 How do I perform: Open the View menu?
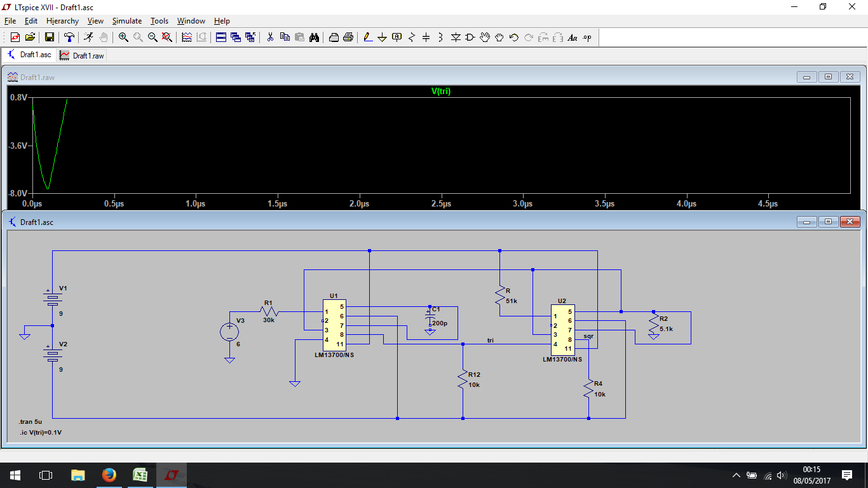click(95, 21)
